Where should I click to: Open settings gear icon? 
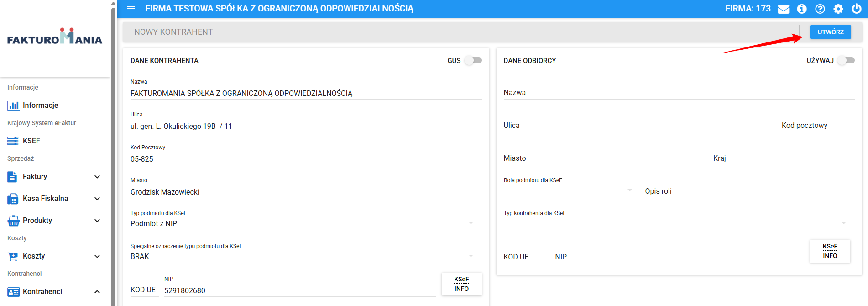coord(838,9)
